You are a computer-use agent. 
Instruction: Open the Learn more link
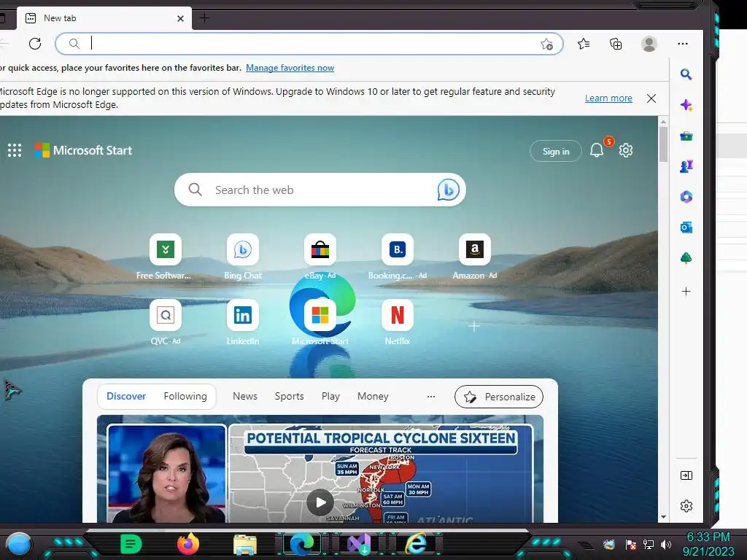point(608,98)
